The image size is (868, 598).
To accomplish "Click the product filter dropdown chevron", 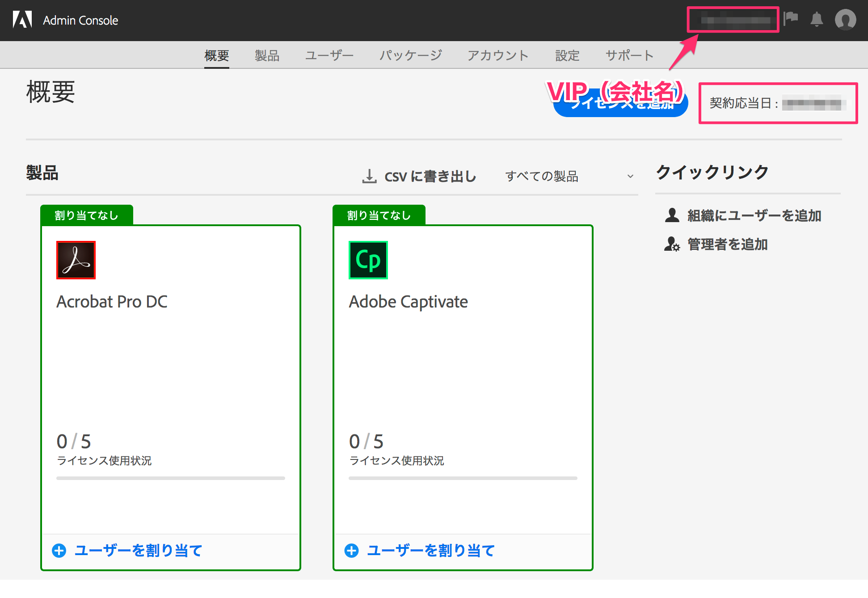I will click(x=630, y=176).
